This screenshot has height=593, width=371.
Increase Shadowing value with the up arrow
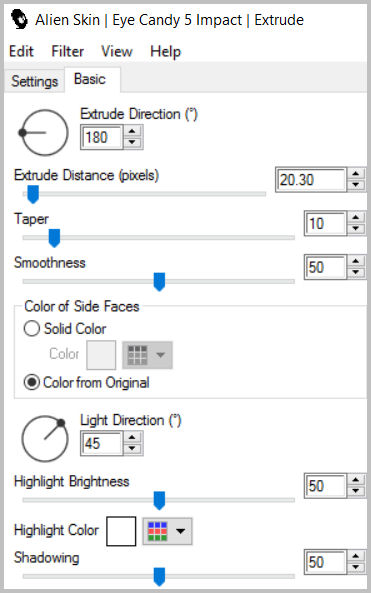coord(355,556)
